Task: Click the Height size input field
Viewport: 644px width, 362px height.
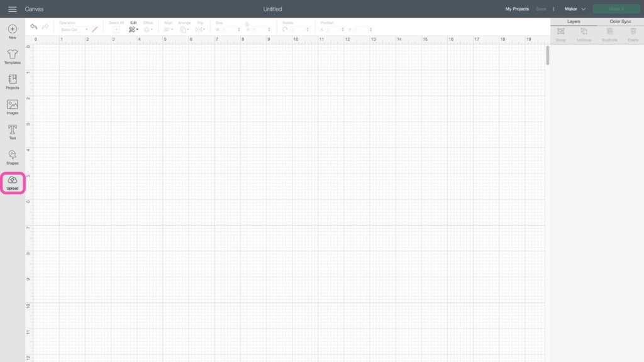Action: [259, 30]
